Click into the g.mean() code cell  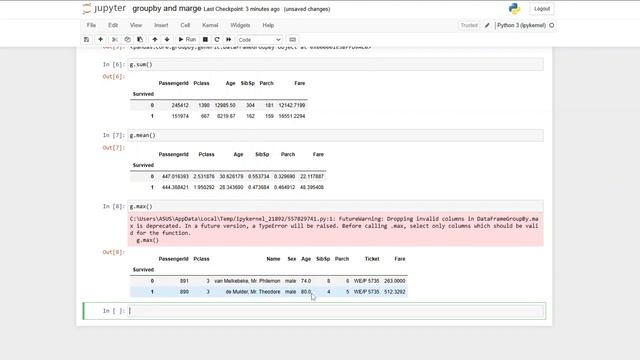336,136
